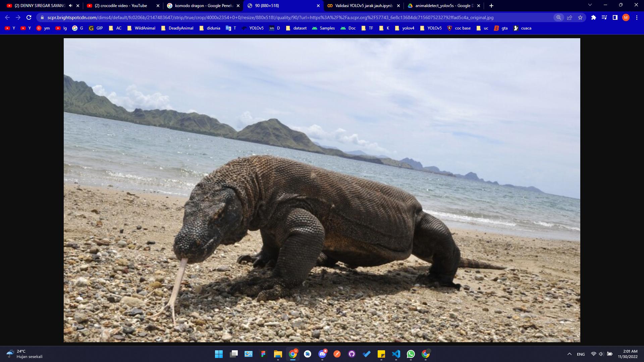
Task: Expand the DeadlyAnimal bookmark folder
Action: pyautogui.click(x=177, y=28)
